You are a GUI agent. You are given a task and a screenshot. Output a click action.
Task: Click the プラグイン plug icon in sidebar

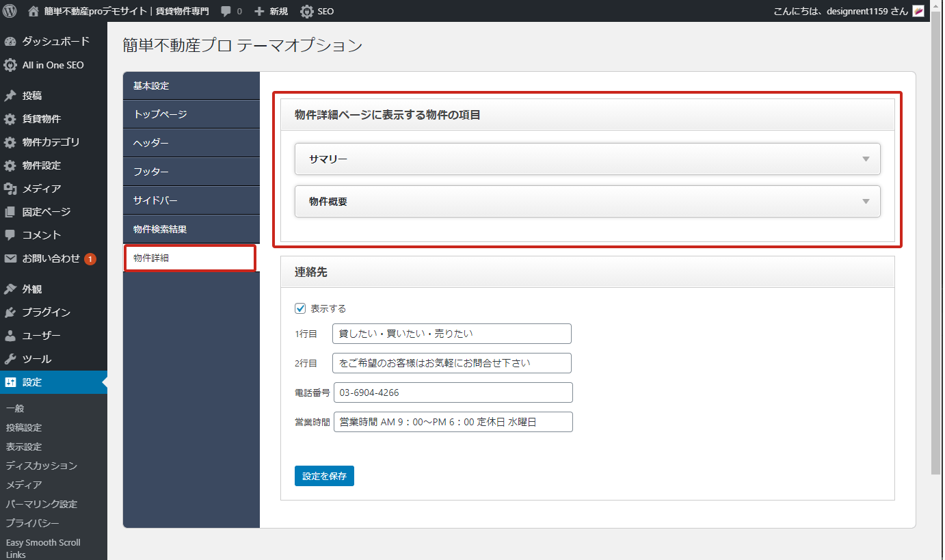coord(10,312)
